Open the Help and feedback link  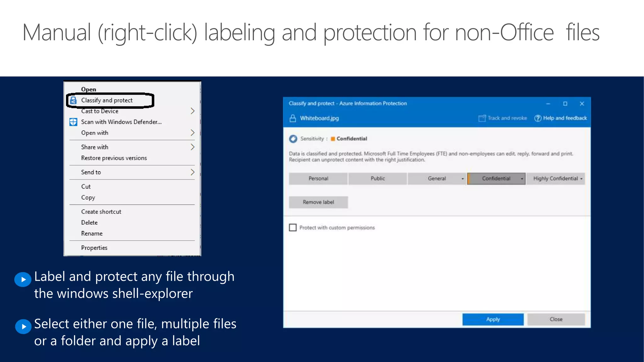pos(565,118)
